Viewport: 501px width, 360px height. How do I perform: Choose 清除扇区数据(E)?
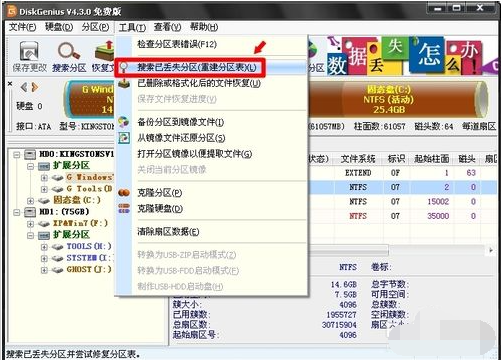pos(168,231)
